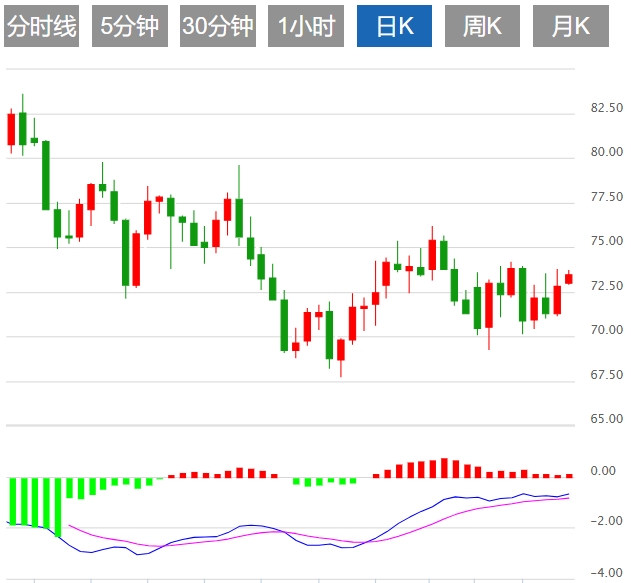This screenshot has height=583, width=631.
Task: Click the 0.00 MACD axis label
Action: tap(603, 470)
